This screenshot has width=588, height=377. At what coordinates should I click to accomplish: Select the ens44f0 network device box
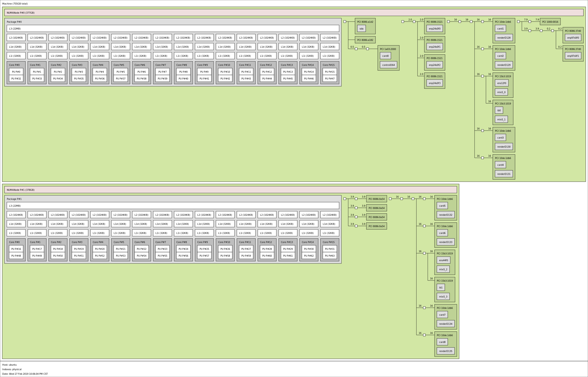pos(443,260)
